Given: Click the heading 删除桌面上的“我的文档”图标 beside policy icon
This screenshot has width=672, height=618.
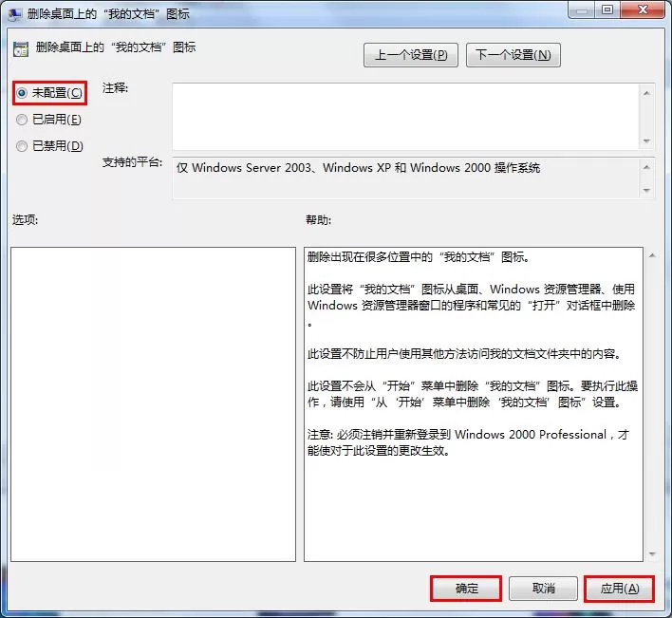Looking at the screenshot, I should [x=116, y=47].
